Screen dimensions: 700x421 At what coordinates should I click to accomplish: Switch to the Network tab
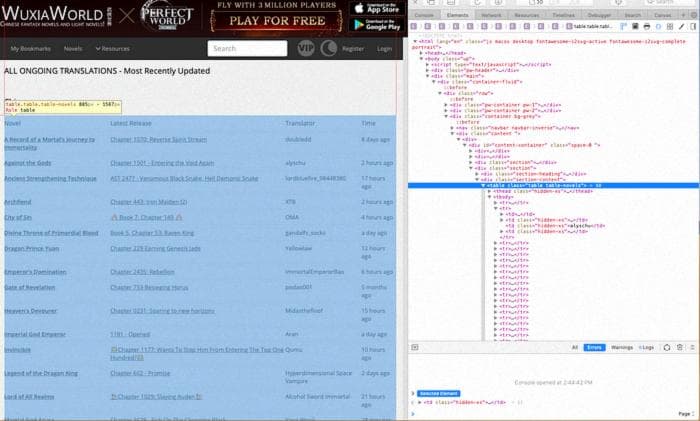tap(491, 15)
